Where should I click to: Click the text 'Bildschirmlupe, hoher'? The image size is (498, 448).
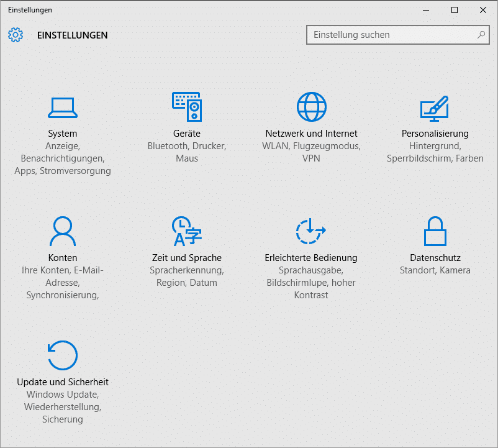pyautogui.click(x=311, y=283)
